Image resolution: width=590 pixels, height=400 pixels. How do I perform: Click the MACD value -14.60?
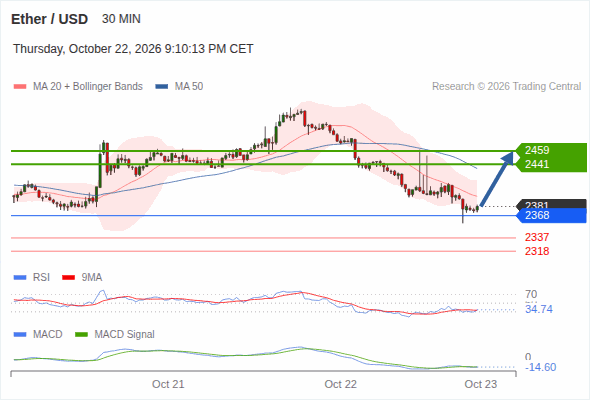tap(540, 367)
